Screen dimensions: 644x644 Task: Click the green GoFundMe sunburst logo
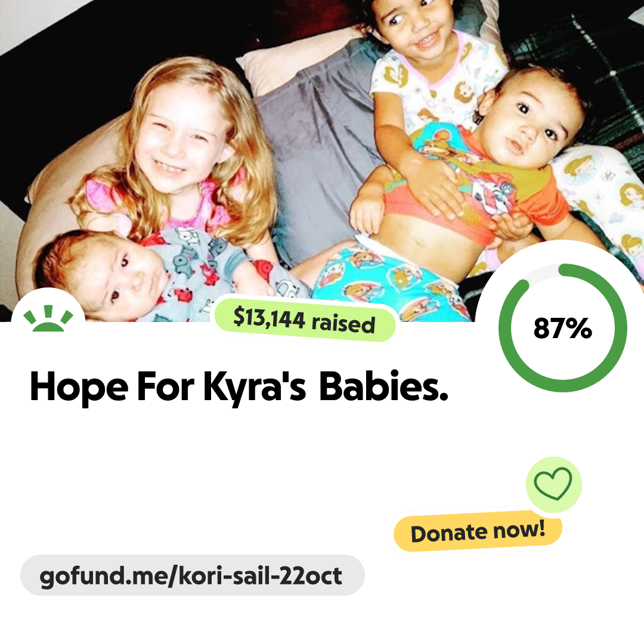(48, 318)
